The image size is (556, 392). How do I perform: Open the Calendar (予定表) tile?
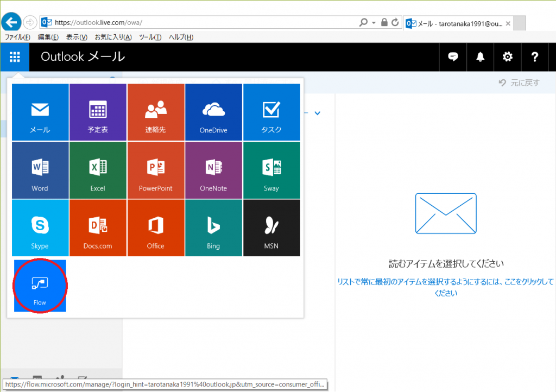(x=98, y=112)
